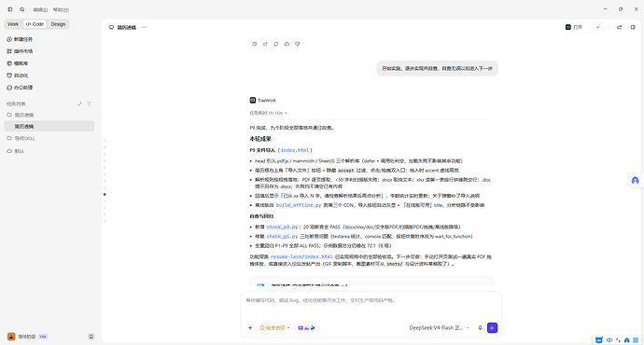Switch to the Work tab
644x345 pixels.
coord(13,24)
